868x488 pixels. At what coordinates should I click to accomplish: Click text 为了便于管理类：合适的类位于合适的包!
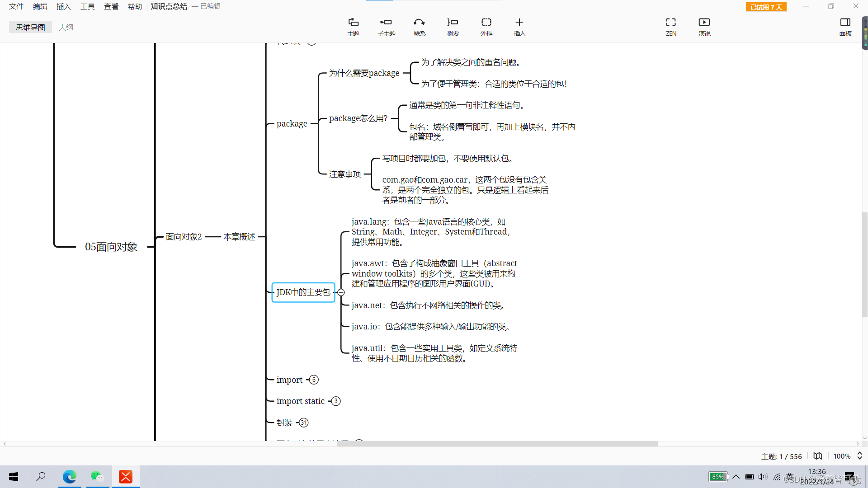pyautogui.click(x=494, y=84)
